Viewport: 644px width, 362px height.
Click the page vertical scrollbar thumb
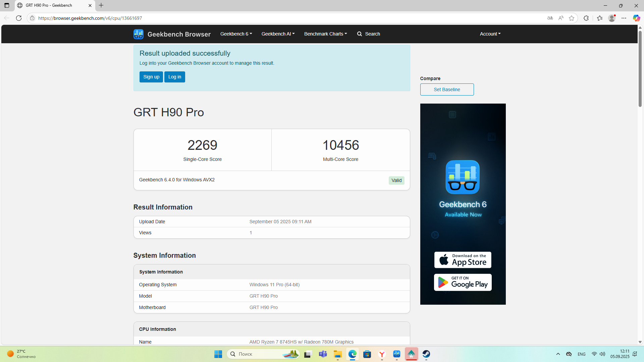click(x=640, y=69)
